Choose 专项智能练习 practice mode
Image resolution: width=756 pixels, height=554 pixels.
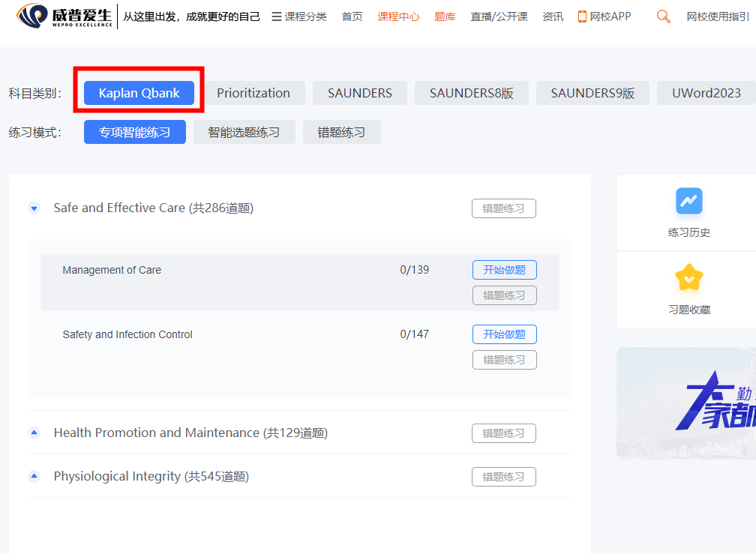134,132
